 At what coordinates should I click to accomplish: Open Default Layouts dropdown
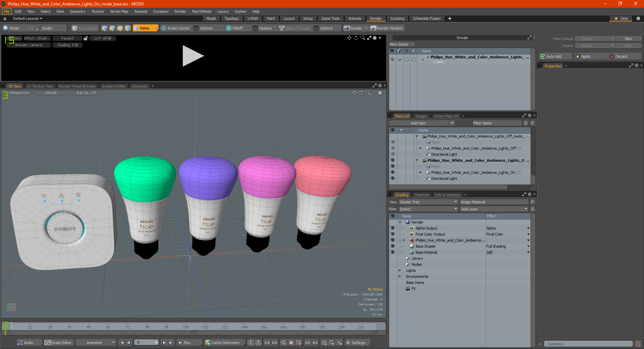click(28, 18)
